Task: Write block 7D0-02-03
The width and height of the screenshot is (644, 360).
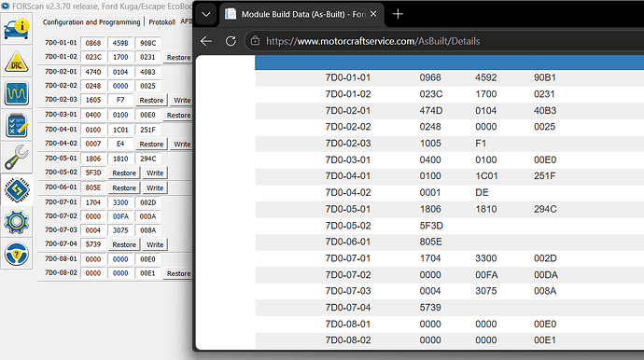Action: pyautogui.click(x=182, y=100)
